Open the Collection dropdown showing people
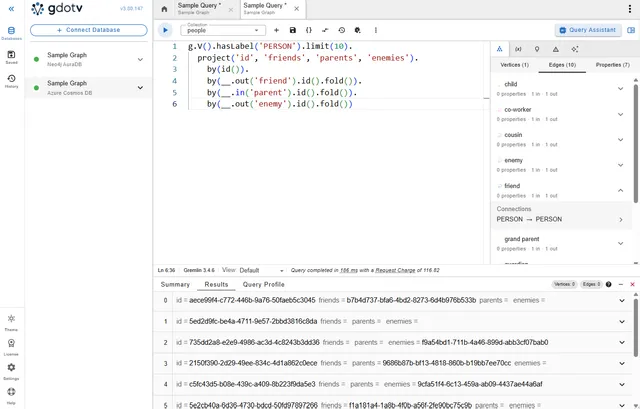Image resolution: width=640 pixels, height=409 pixels. pos(223,30)
